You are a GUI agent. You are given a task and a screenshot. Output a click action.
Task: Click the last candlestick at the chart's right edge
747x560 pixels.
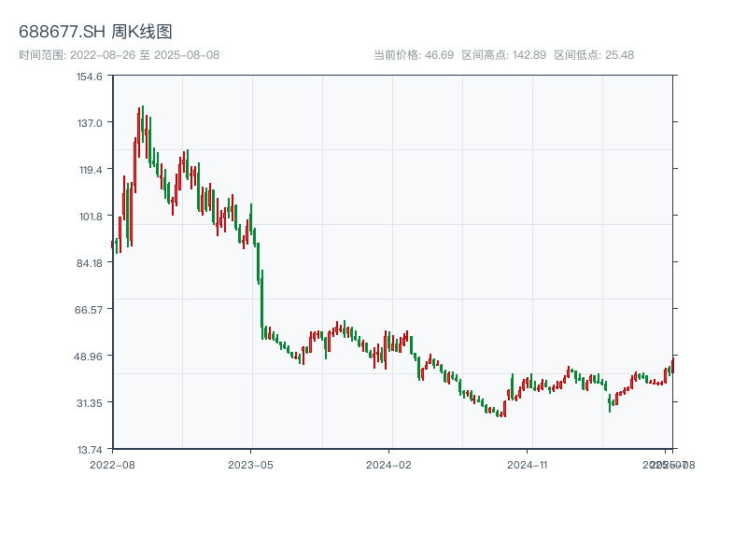(672, 365)
